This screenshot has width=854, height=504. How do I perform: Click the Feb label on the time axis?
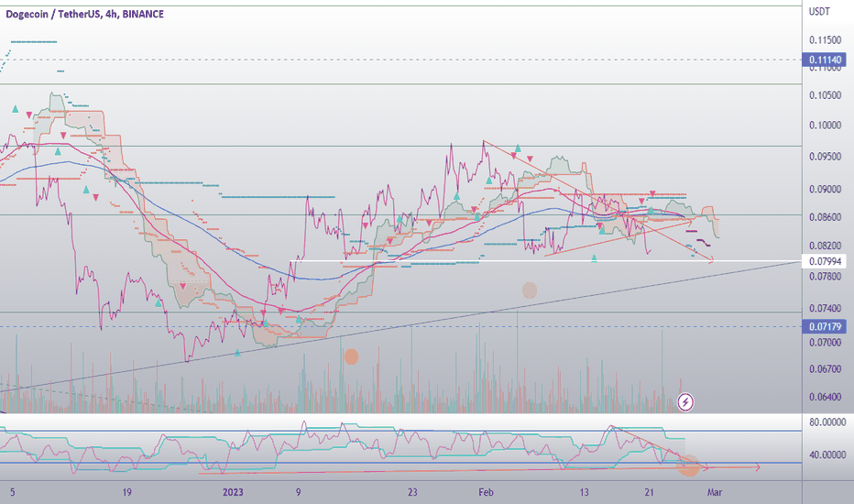[486, 493]
